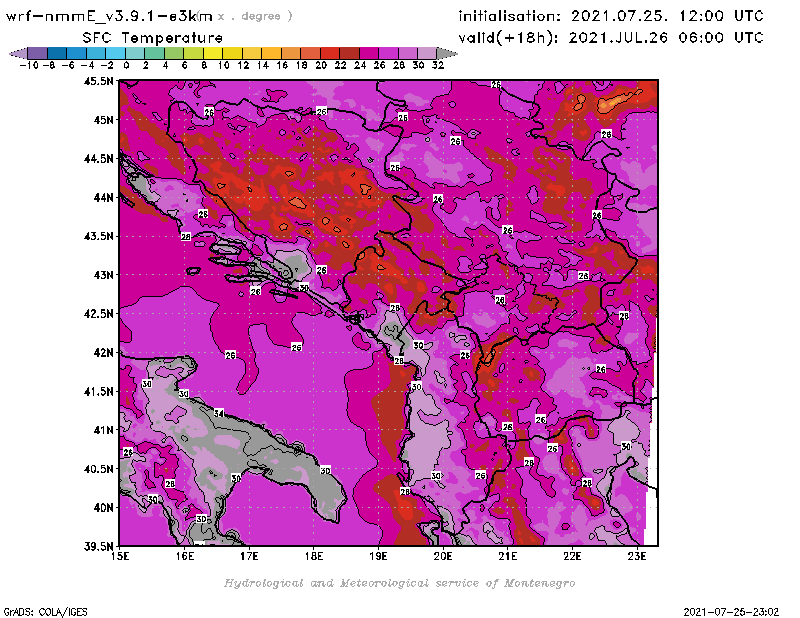
Task: Click the Hydrological and Meteorological service caption
Action: (399, 582)
